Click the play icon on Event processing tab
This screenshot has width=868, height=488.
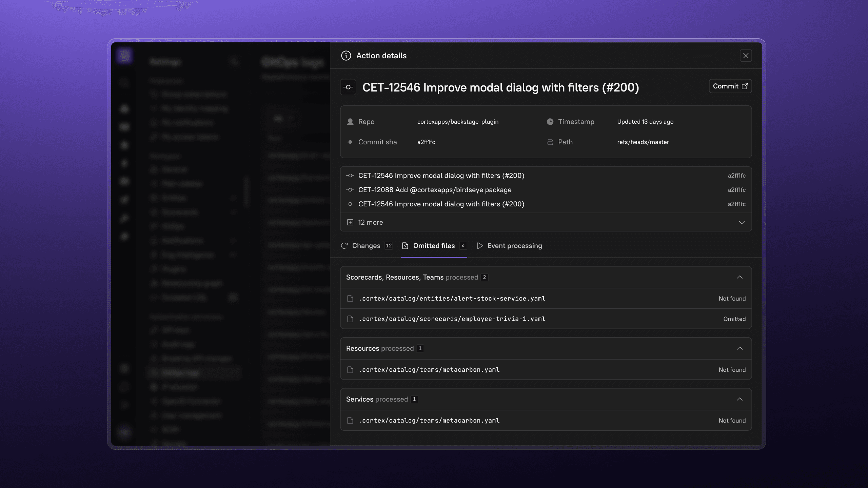480,246
